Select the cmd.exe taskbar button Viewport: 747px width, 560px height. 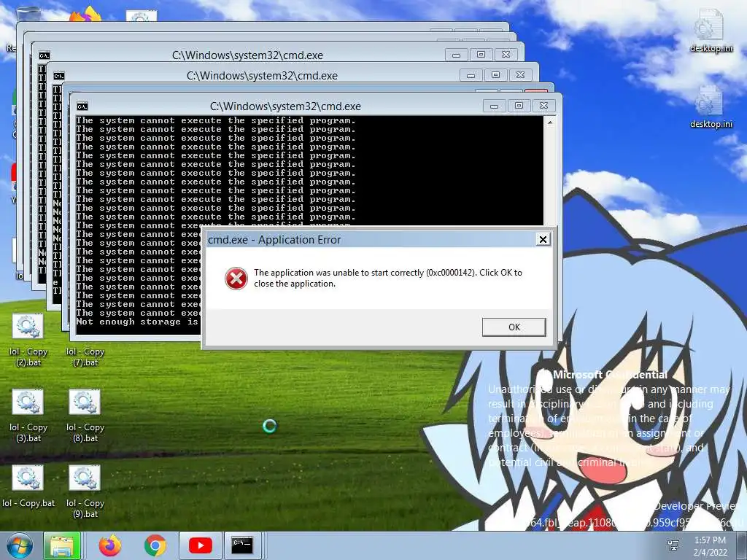tap(242, 545)
